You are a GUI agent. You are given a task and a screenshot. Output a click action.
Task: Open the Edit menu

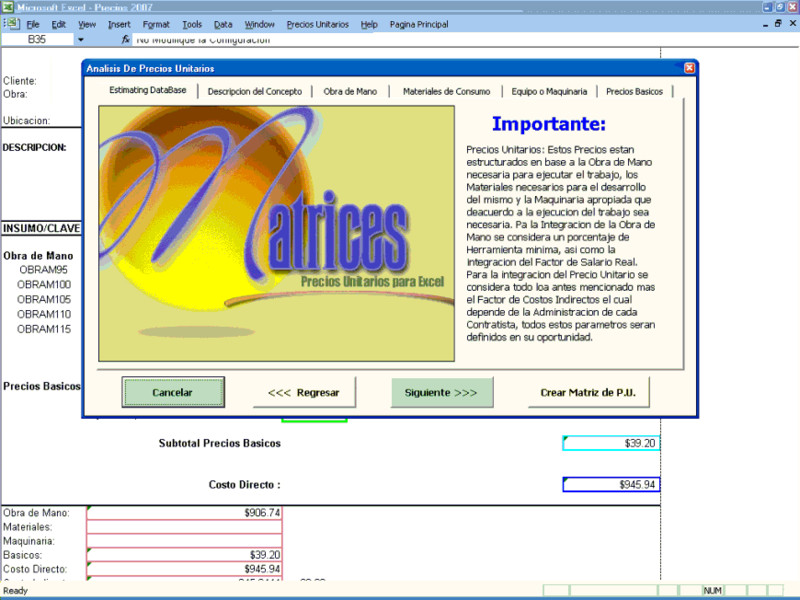(x=58, y=24)
